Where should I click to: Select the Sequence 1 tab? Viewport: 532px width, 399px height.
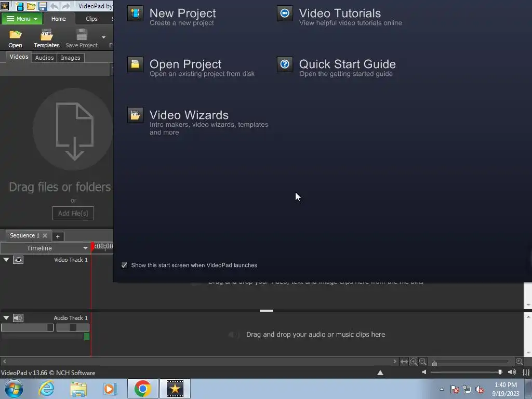click(24, 235)
